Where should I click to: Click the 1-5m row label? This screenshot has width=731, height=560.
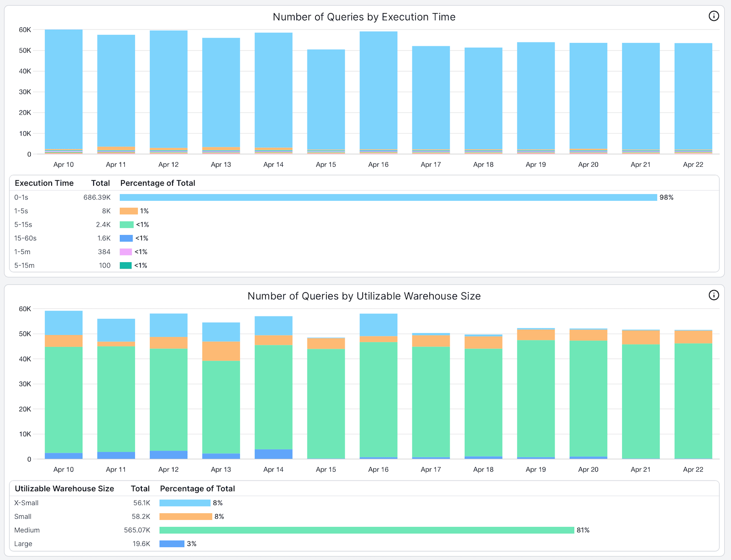pyautogui.click(x=22, y=252)
